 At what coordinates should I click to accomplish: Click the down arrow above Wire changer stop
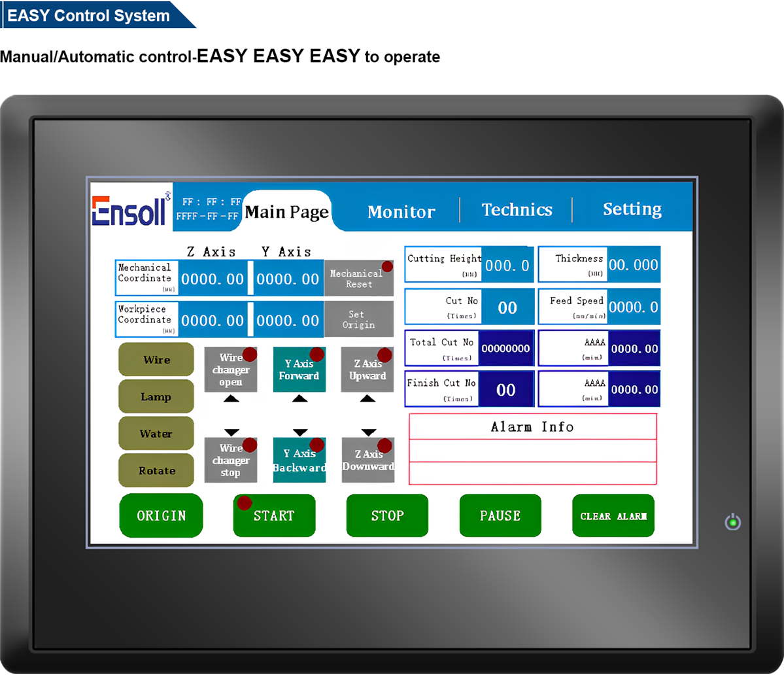coord(231,432)
